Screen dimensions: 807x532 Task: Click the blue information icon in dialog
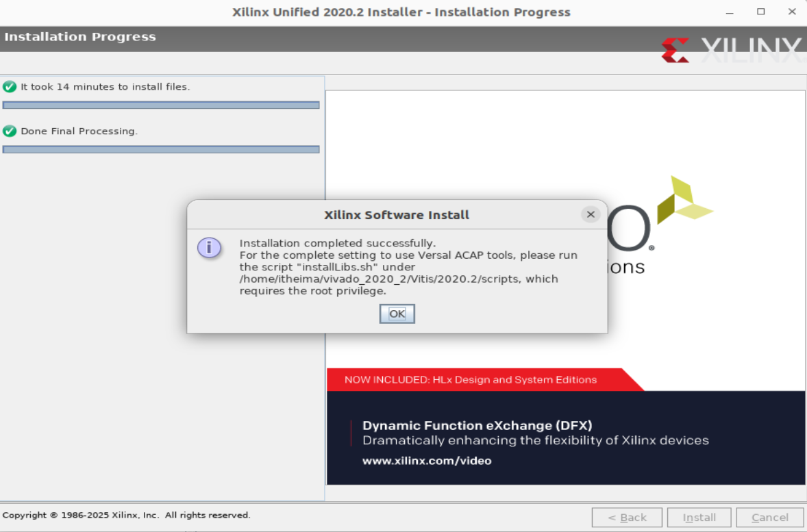click(209, 248)
